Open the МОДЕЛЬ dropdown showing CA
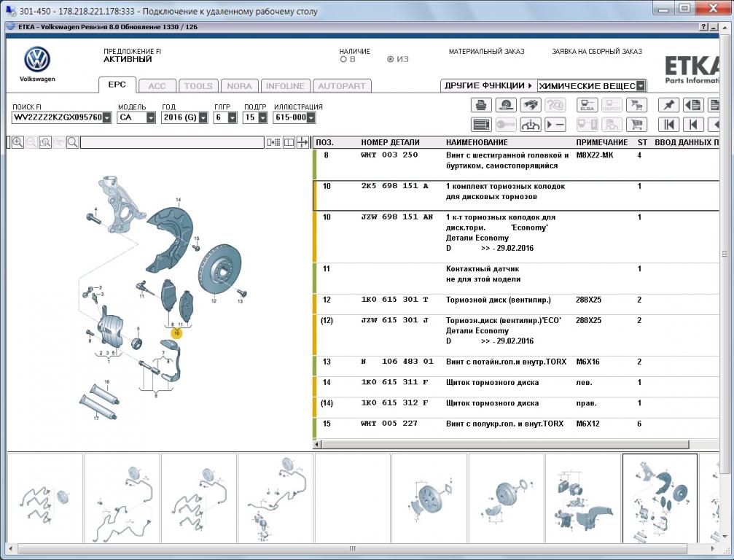 [x=150, y=117]
